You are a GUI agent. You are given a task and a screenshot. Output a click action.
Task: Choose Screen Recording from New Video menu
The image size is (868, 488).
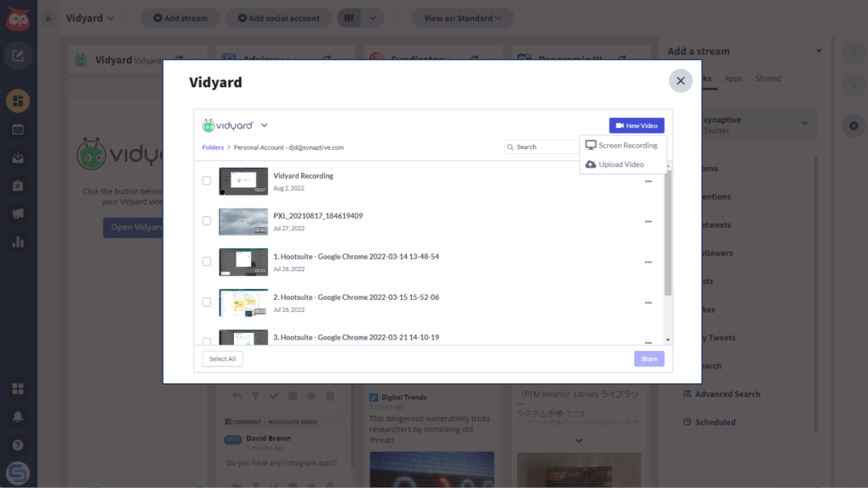[x=621, y=146]
